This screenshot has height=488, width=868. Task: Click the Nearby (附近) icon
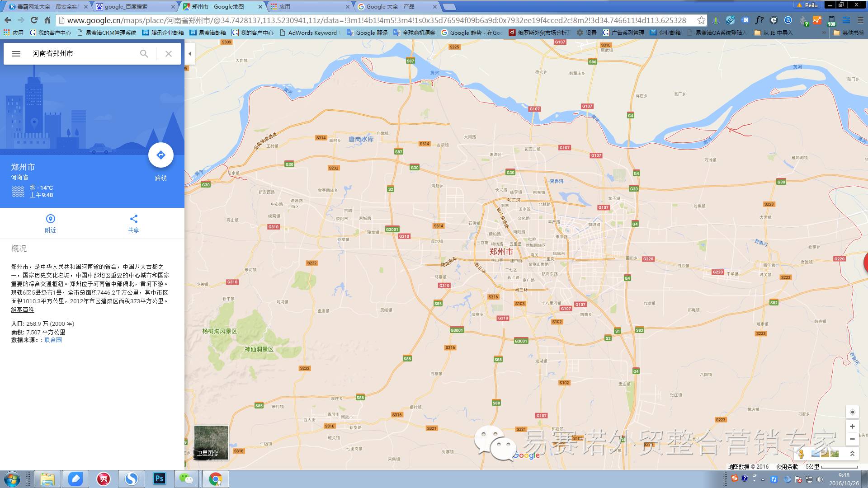[x=50, y=219]
